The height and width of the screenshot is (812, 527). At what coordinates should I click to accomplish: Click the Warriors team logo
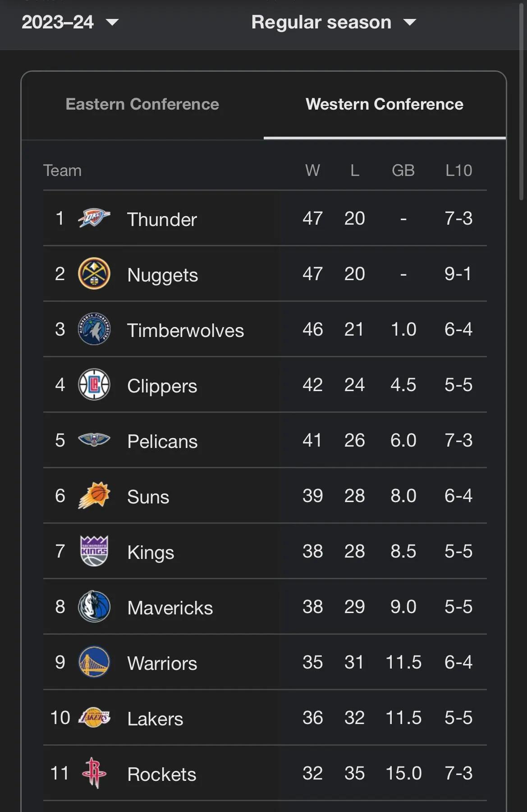(94, 662)
